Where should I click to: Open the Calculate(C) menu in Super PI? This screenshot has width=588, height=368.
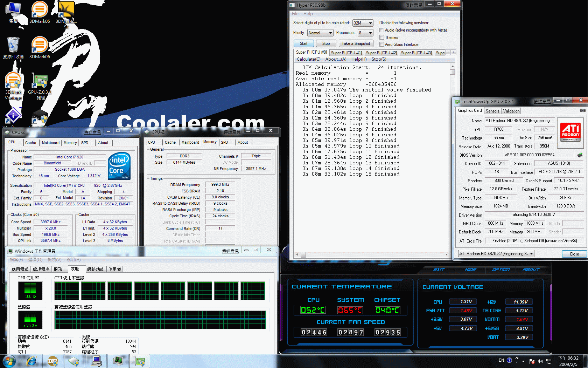tap(309, 59)
